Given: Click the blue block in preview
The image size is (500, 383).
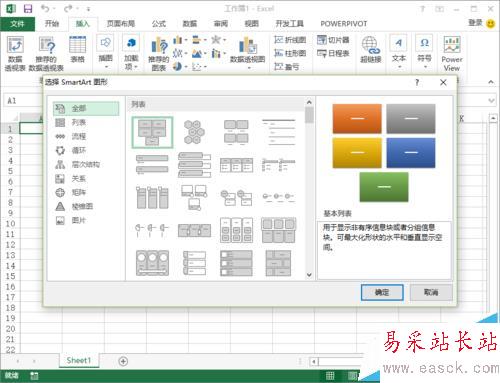Looking at the screenshot, I should [x=411, y=153].
